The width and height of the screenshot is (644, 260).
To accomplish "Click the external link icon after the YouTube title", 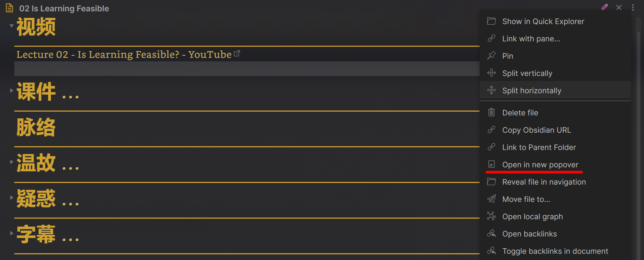I will point(237,53).
